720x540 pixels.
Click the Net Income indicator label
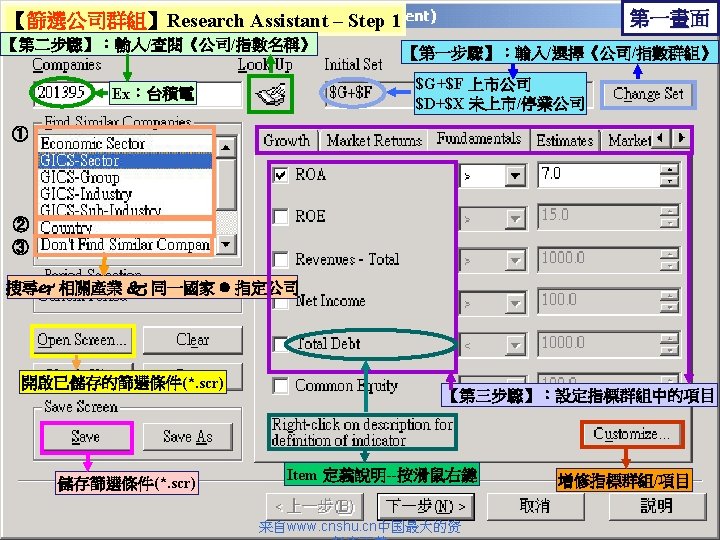pyautogui.click(x=331, y=301)
